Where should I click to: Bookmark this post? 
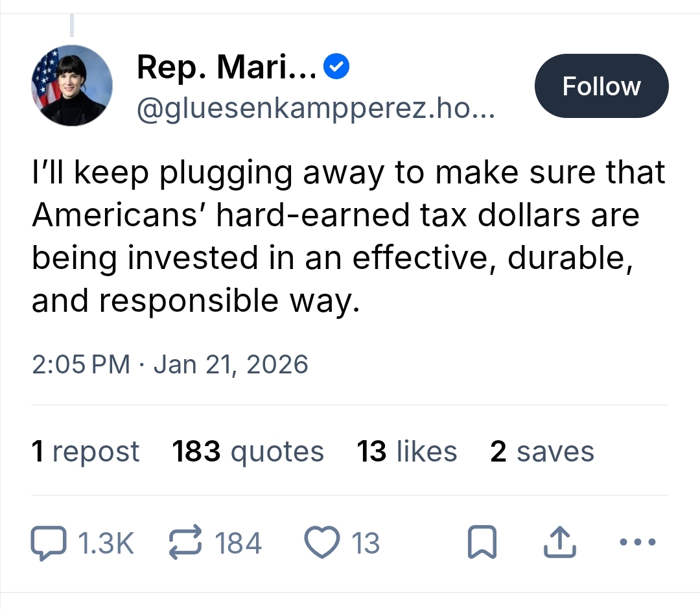pos(482,543)
